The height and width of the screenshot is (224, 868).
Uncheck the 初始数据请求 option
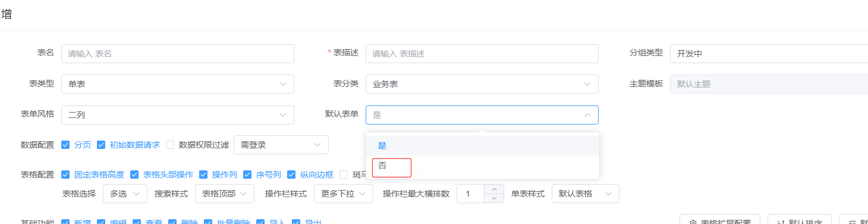click(101, 145)
